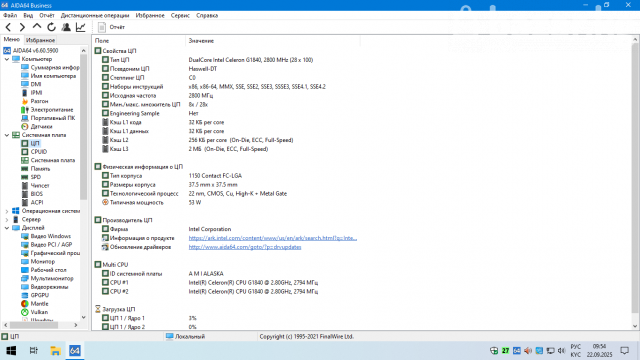
Task: Go back with the left arrow toolbar icon
Action: (x=8, y=27)
